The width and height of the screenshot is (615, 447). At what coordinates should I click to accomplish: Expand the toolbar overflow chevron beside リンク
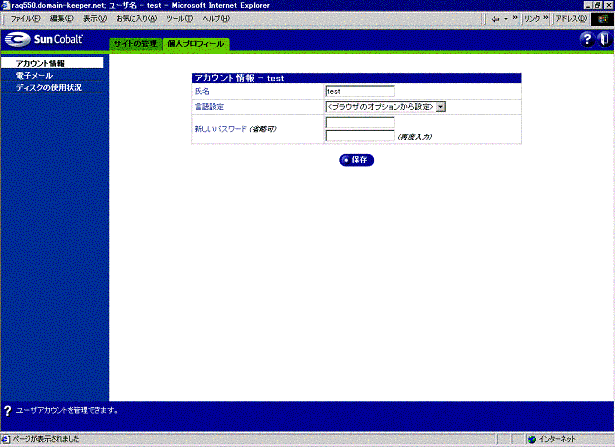[546, 18]
